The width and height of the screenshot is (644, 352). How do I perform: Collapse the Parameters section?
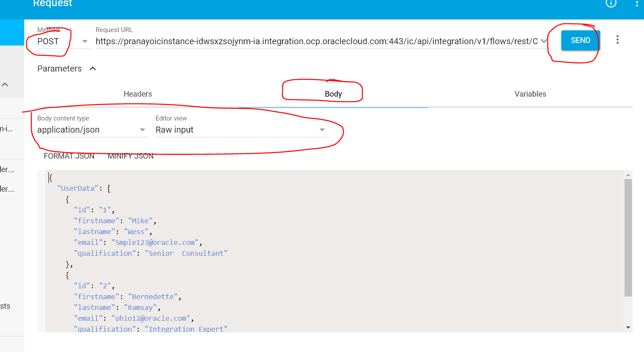pyautogui.click(x=92, y=68)
